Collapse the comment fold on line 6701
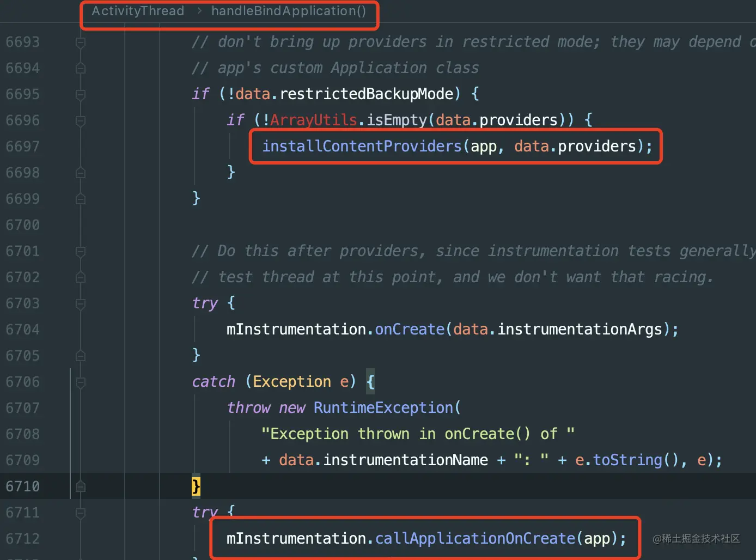756x560 pixels. pyautogui.click(x=81, y=251)
